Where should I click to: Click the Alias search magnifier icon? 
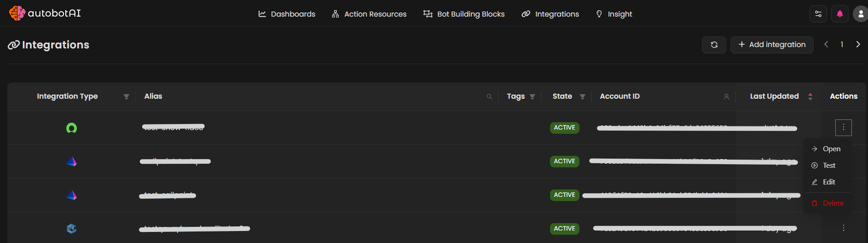pyautogui.click(x=489, y=97)
